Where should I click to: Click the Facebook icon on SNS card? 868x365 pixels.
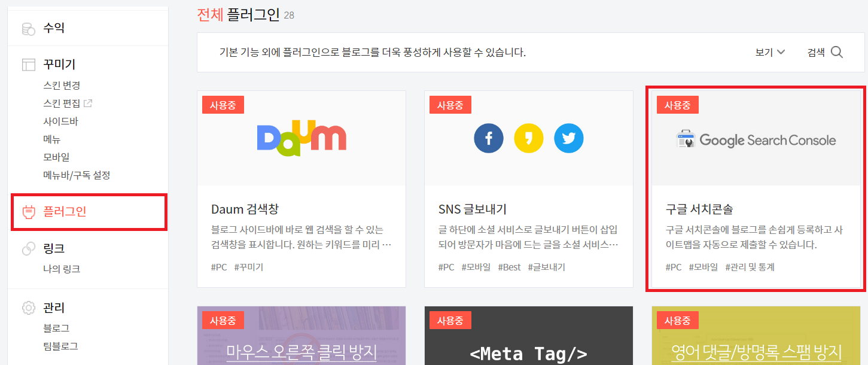(x=489, y=139)
